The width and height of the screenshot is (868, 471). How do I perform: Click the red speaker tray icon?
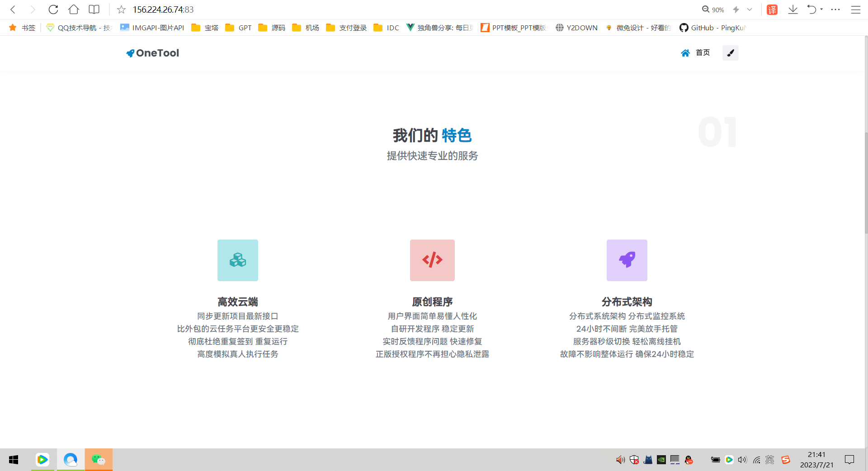click(x=620, y=460)
